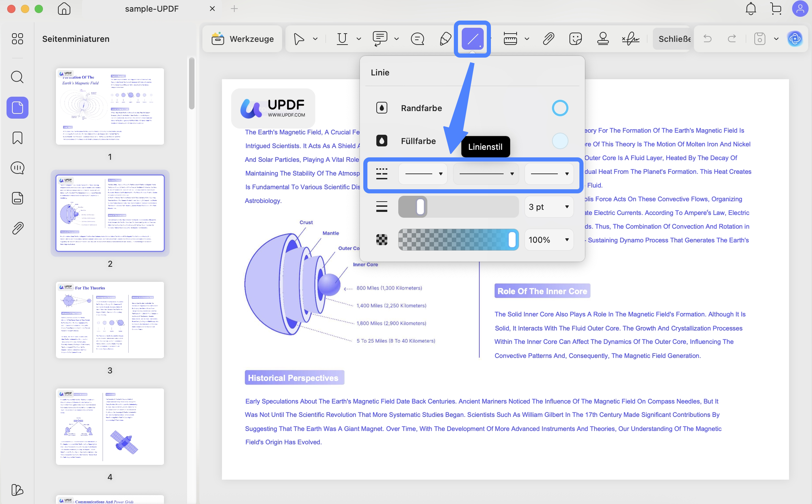Screen dimensions: 812x504
Task: Open a new tab with plus button
Action: pyautogui.click(x=234, y=9)
